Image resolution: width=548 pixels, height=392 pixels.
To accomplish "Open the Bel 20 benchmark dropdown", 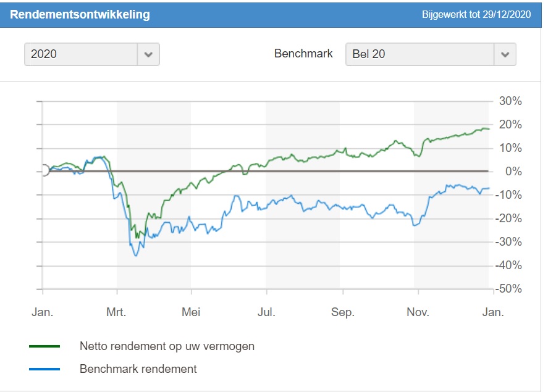I will [420, 54].
